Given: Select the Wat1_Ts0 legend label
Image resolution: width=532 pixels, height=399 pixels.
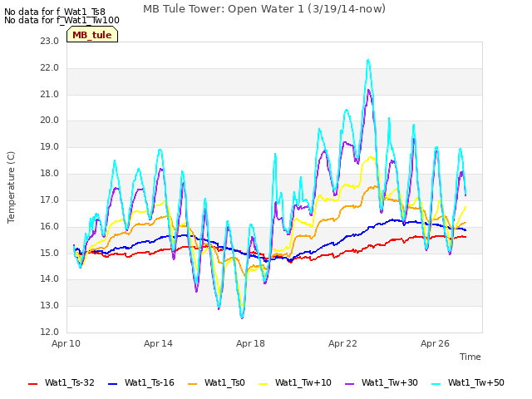Looking at the screenshot, I should click(224, 382).
